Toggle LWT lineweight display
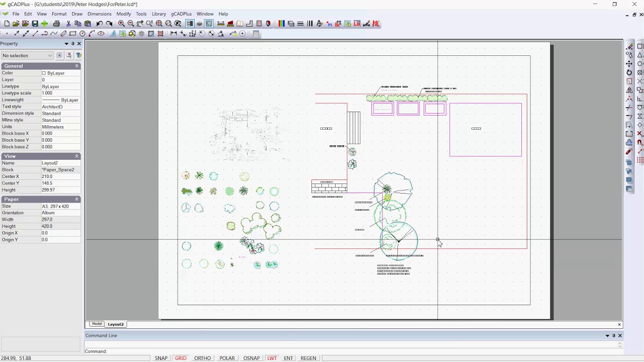The image size is (644, 362). (x=272, y=358)
